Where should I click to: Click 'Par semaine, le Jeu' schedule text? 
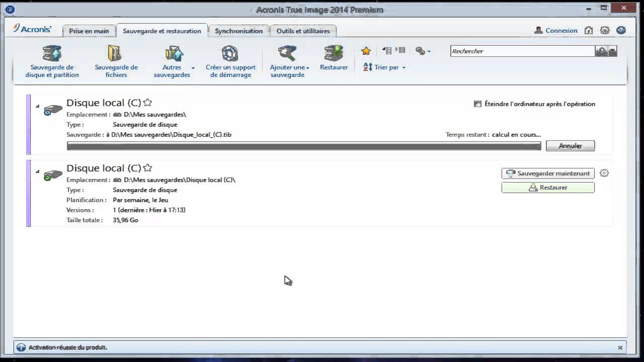[140, 200]
